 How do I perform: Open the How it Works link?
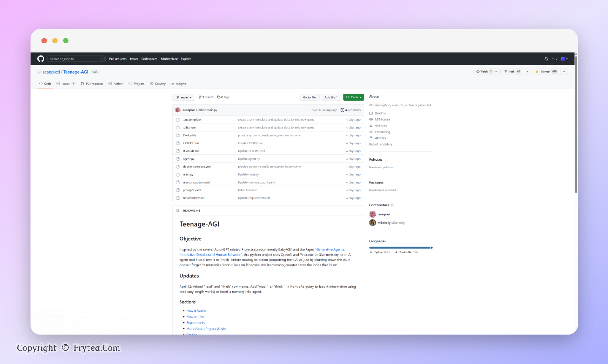[196, 311]
